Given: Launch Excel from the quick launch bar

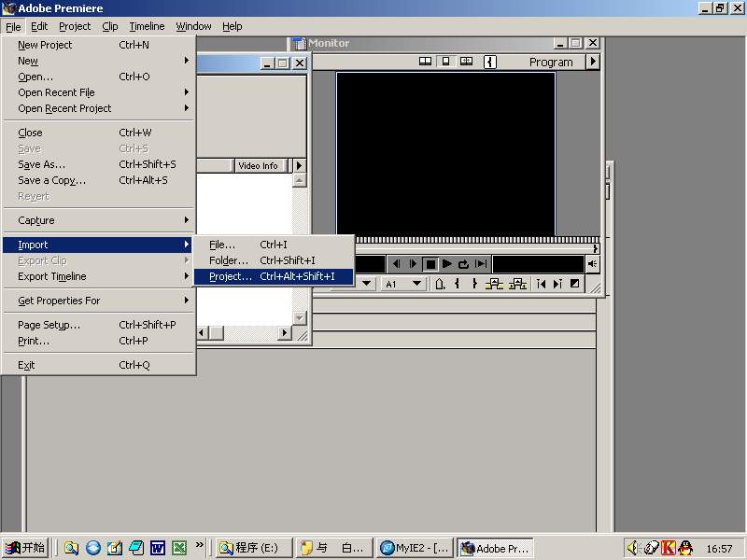Looking at the screenshot, I should (179, 548).
